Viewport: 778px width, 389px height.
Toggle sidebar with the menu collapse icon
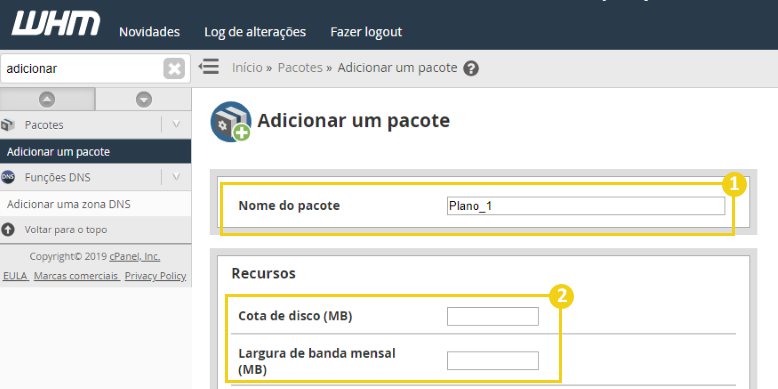[209, 66]
